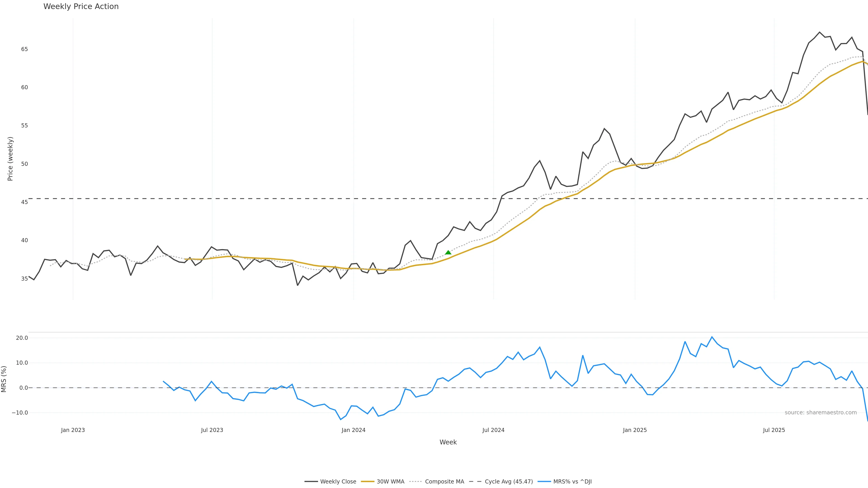Select the Price (weekly) y-axis label
Screen dimensions: 868x488
(x=10, y=159)
